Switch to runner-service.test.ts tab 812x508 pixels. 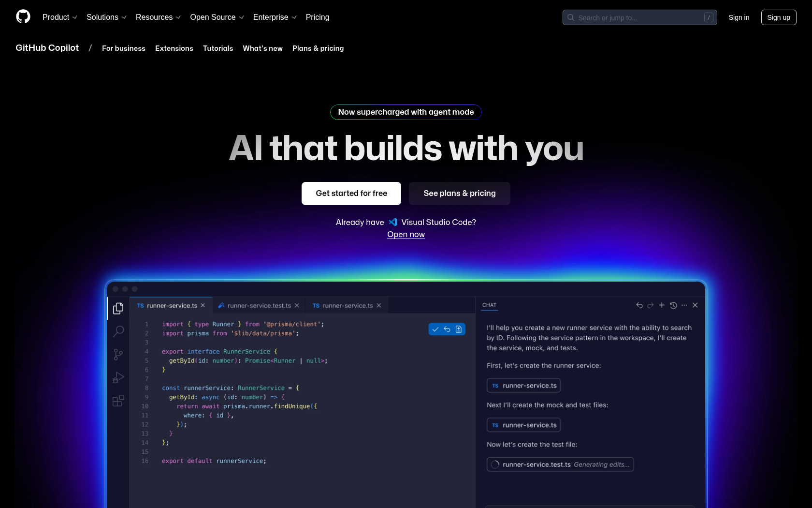pos(259,306)
